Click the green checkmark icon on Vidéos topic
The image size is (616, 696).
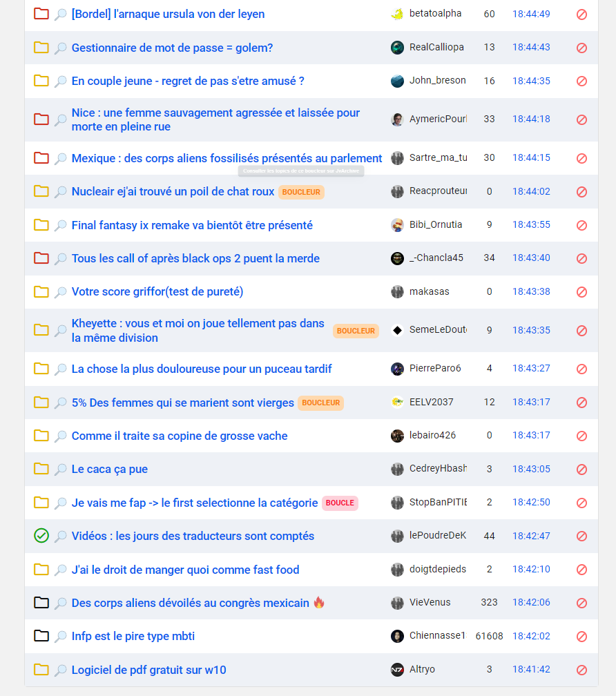(41, 536)
